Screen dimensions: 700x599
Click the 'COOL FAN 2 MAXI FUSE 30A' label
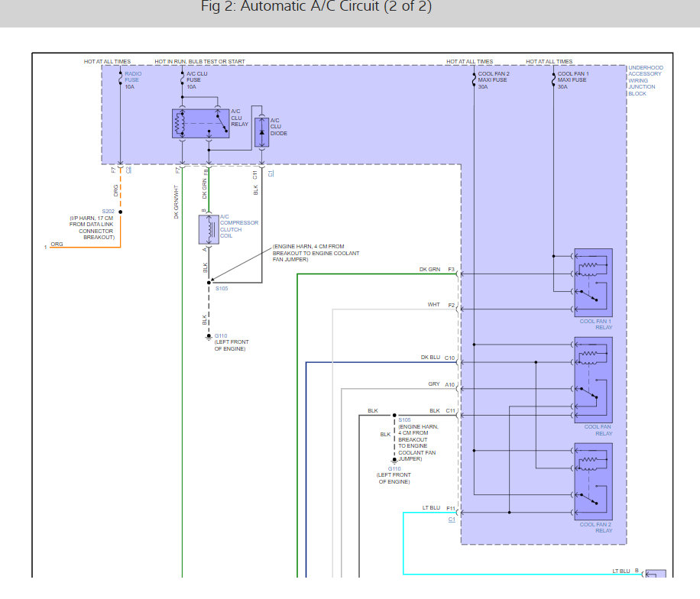[494, 80]
